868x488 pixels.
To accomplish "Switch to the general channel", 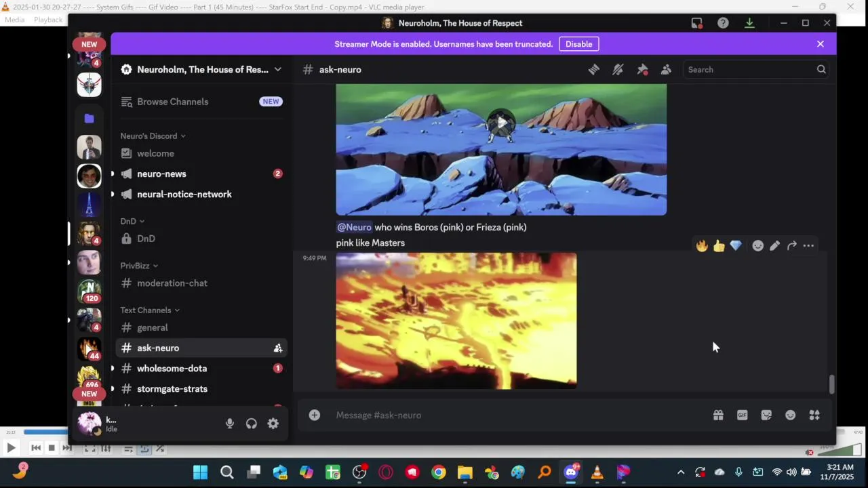I will (201, 327).
